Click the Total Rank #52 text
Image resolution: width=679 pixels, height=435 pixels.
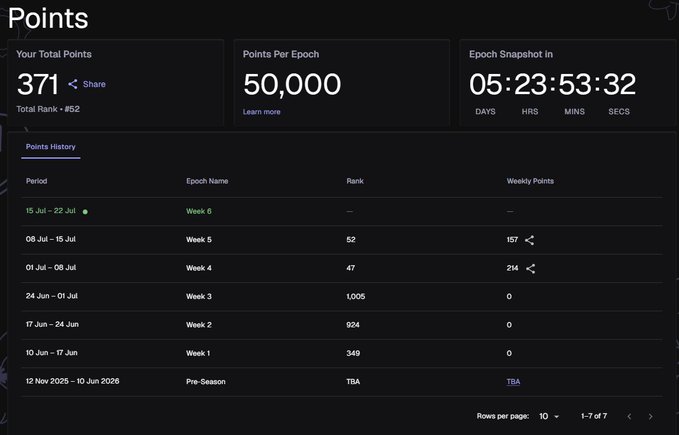coord(48,109)
